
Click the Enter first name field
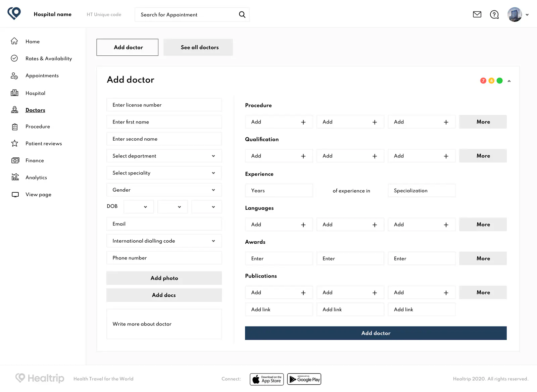coord(164,122)
